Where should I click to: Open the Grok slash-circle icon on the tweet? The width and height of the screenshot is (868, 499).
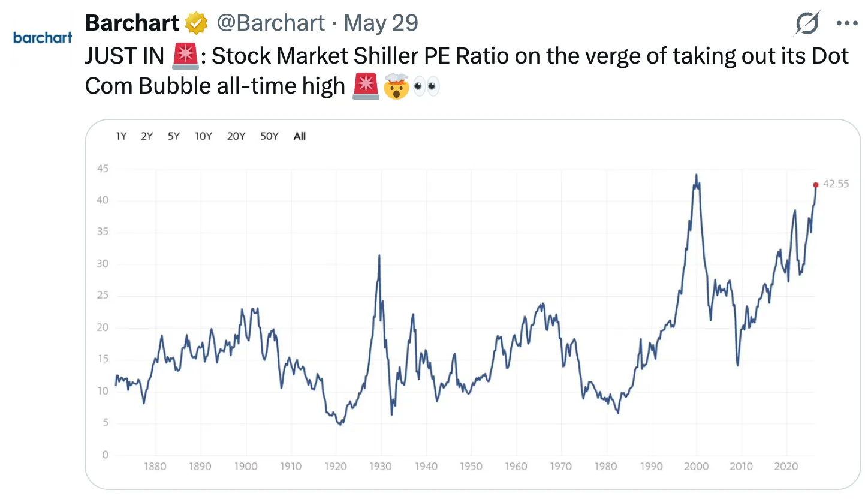coord(807,24)
